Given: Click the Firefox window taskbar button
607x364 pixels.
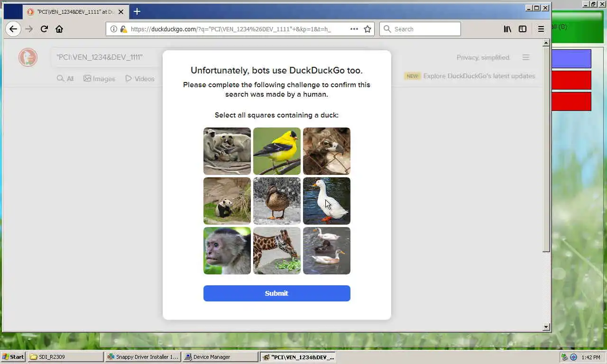Looking at the screenshot, I should tap(298, 357).
